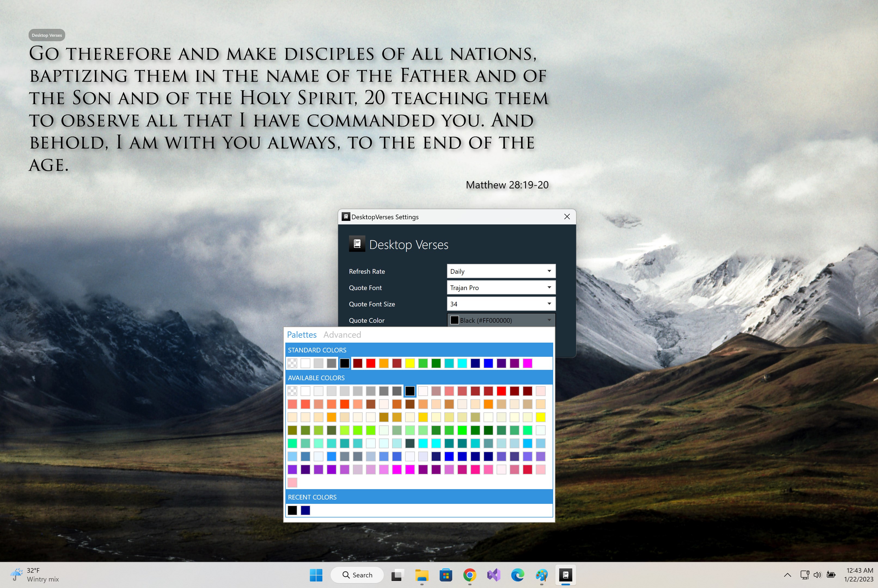Open Desktop Verses app from the taskbar

click(x=566, y=575)
